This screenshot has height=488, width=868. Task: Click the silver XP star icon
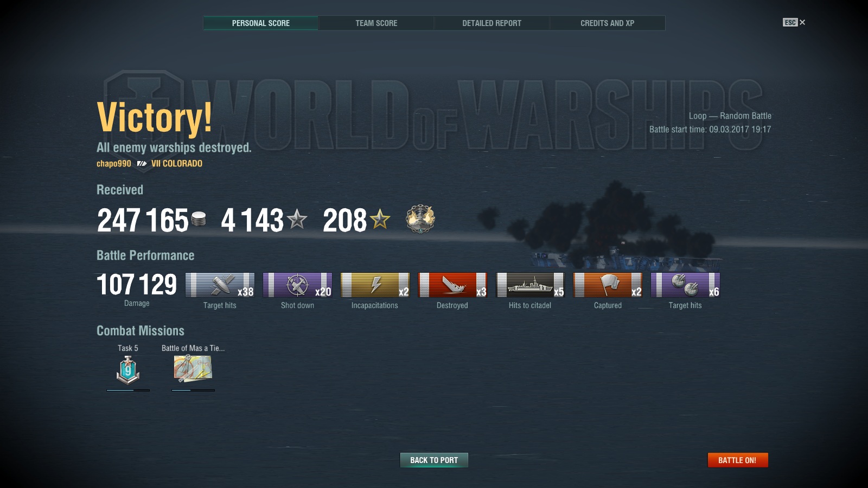click(x=297, y=220)
